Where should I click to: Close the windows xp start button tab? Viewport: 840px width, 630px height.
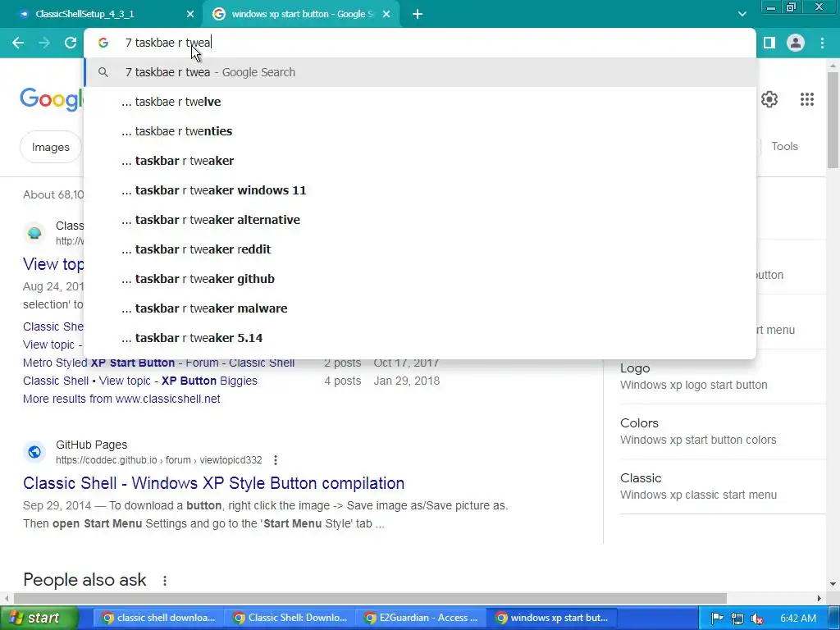tap(386, 14)
